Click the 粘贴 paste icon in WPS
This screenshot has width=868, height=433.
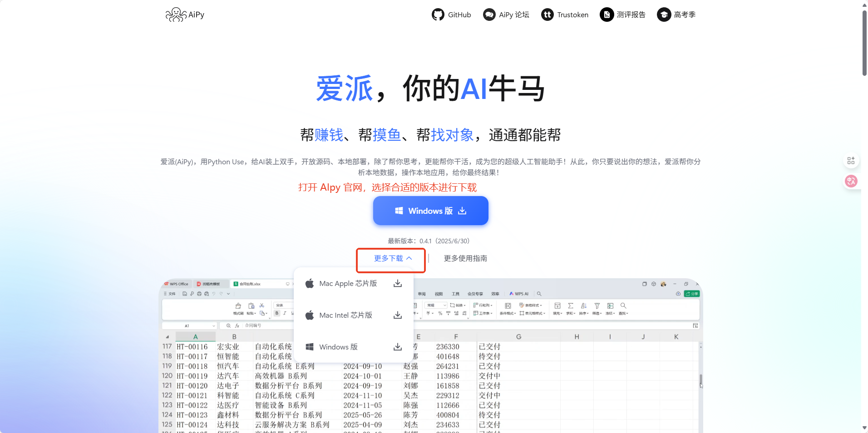tap(251, 306)
